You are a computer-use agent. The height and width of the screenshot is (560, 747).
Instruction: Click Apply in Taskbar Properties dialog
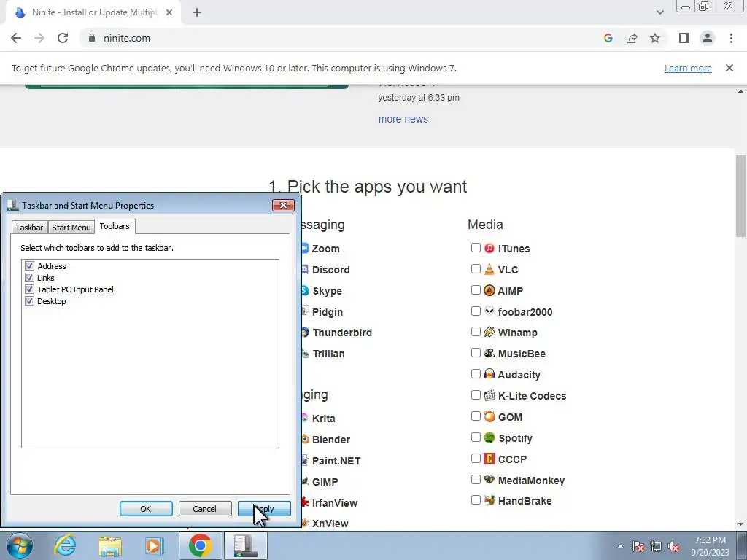click(x=264, y=508)
